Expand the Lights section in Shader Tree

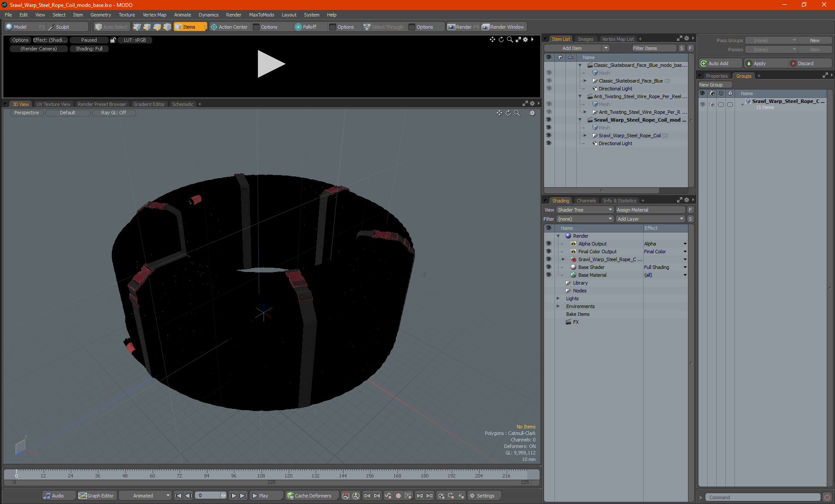(x=558, y=298)
